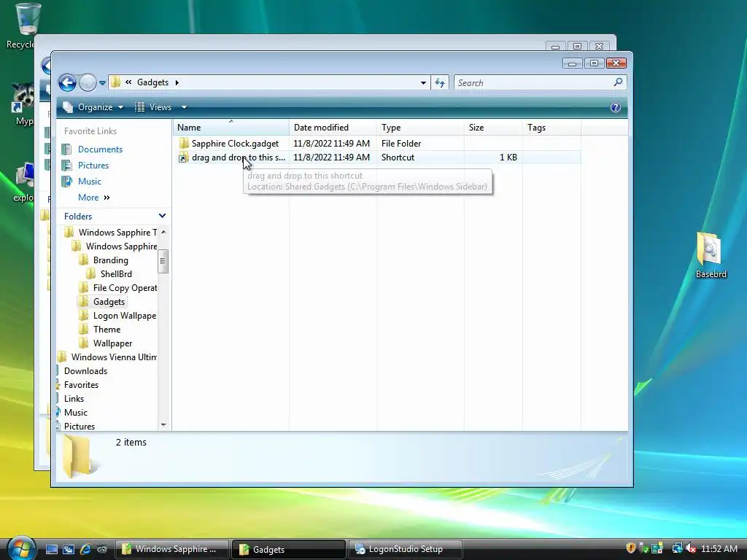
Task: Expand the arrow after Gadgets breadcrumb
Action: tap(177, 82)
